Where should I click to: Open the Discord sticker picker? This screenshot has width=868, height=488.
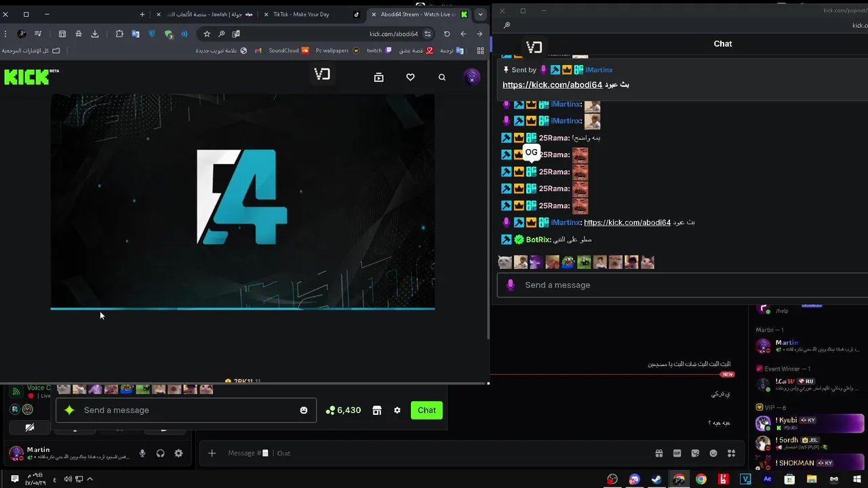pos(695,453)
